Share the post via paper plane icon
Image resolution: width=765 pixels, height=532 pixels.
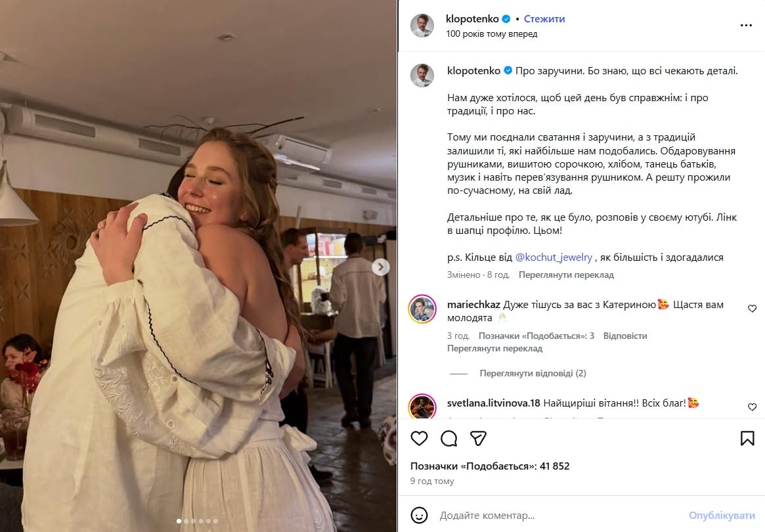(478, 438)
